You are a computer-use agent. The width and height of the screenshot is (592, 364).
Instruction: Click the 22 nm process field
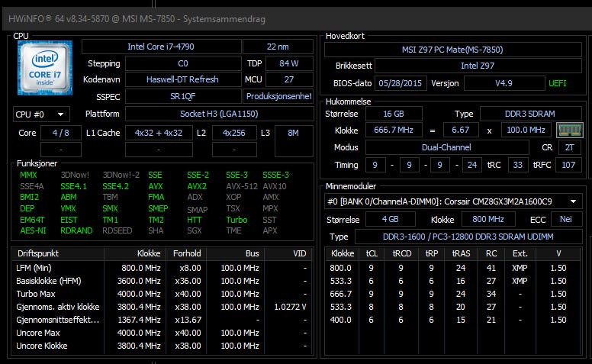click(278, 47)
